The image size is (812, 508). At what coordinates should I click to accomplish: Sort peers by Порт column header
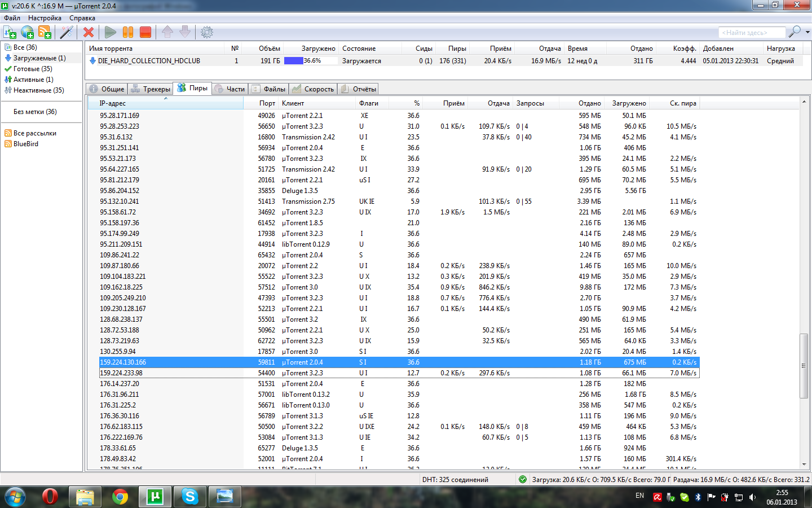click(x=261, y=103)
